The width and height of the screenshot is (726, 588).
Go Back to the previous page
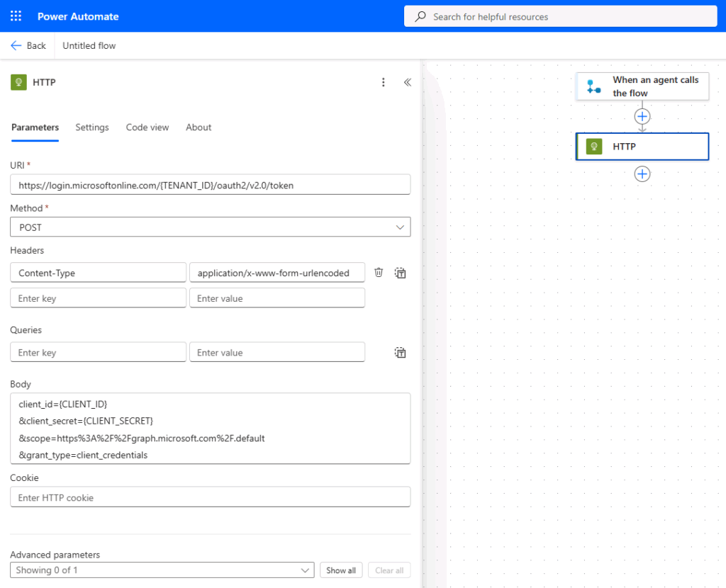[x=28, y=45]
